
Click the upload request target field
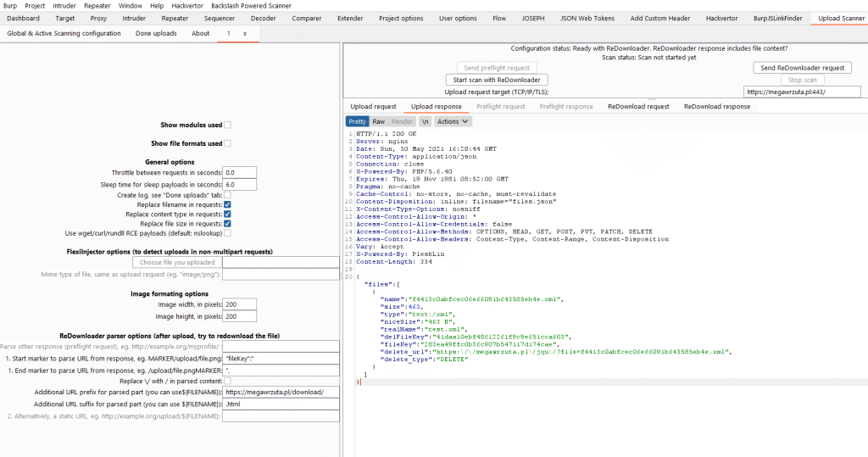(802, 92)
